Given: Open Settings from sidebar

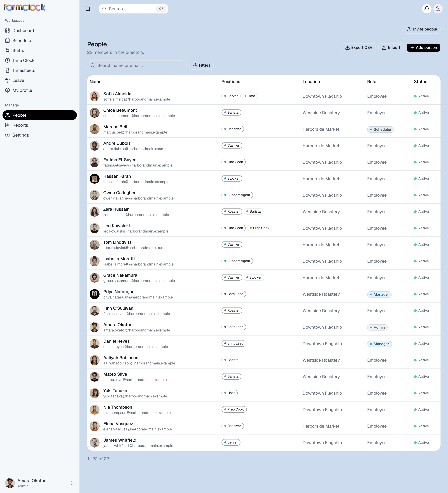Looking at the screenshot, I should click(40, 135).
